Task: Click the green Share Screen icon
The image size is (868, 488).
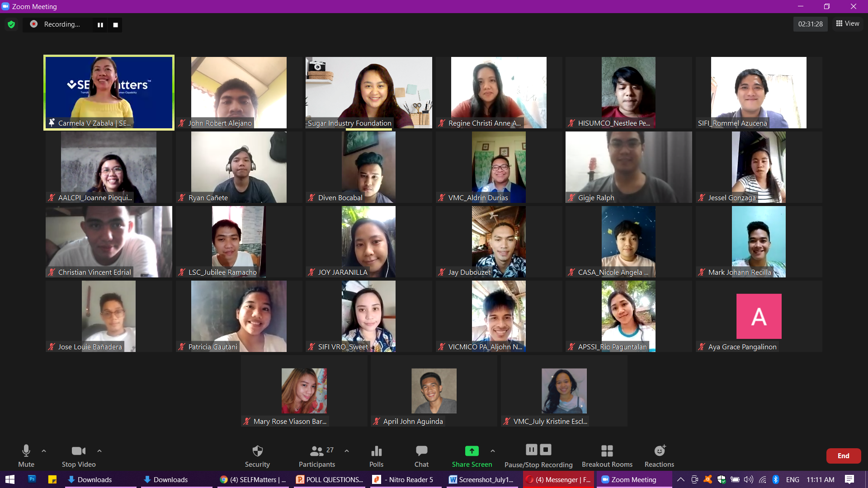Action: [472, 451]
